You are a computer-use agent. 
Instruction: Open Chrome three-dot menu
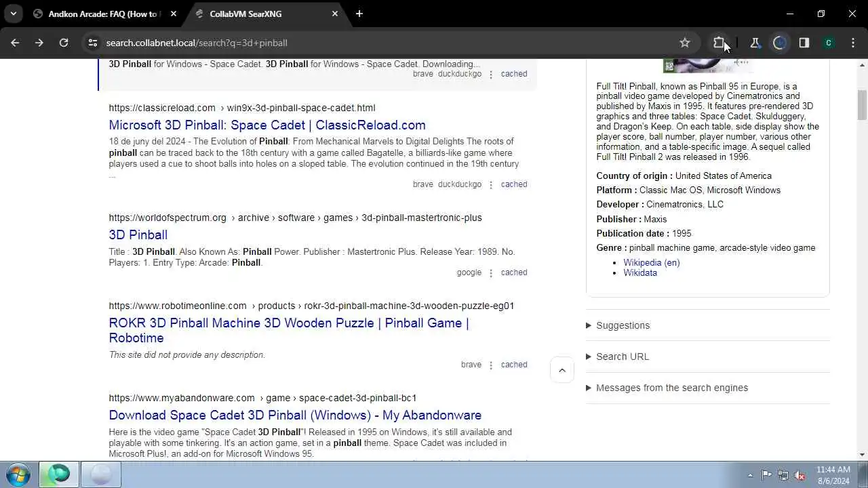(x=853, y=43)
